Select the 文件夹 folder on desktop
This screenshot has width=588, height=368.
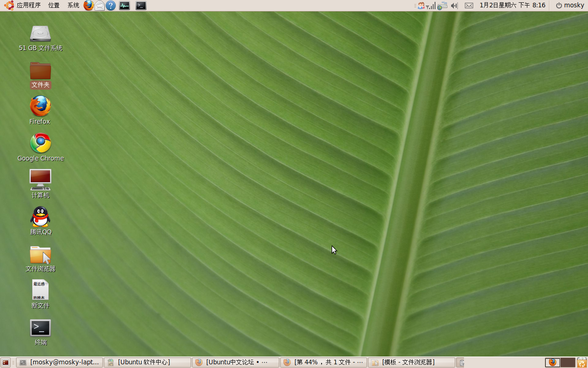coord(40,75)
